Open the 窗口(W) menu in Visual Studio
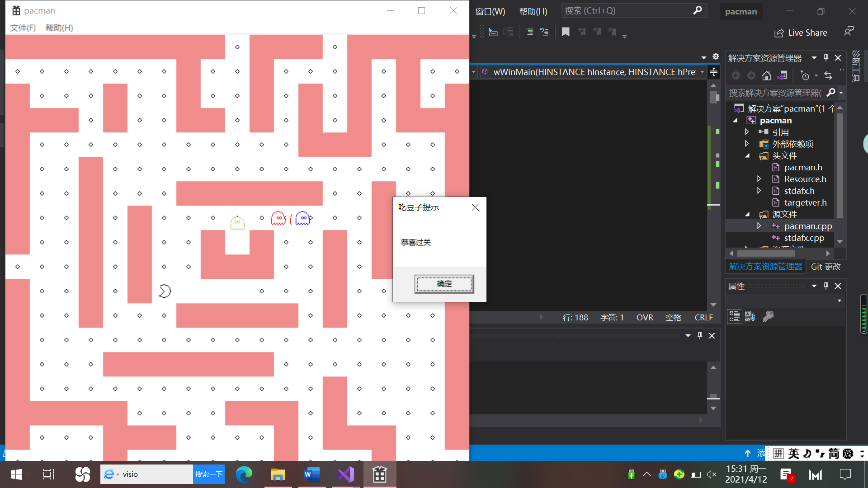The image size is (868, 488). [490, 11]
